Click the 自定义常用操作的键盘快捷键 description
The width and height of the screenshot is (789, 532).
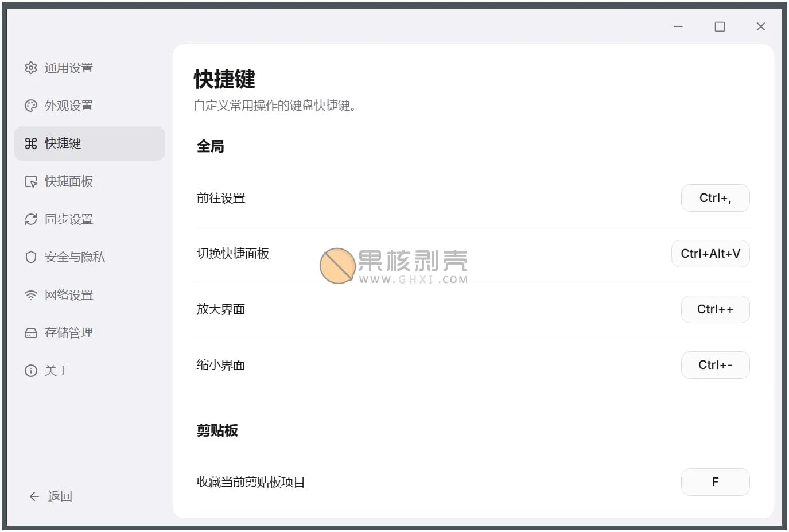pos(275,106)
